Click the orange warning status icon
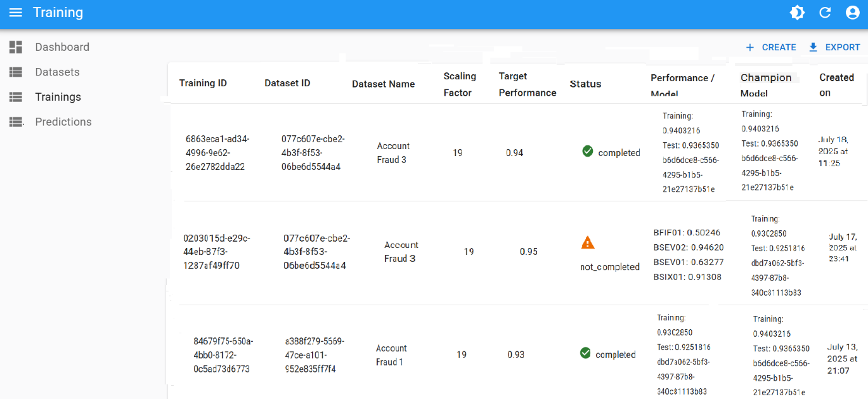Screen dimensions: 868x399 tap(587, 242)
